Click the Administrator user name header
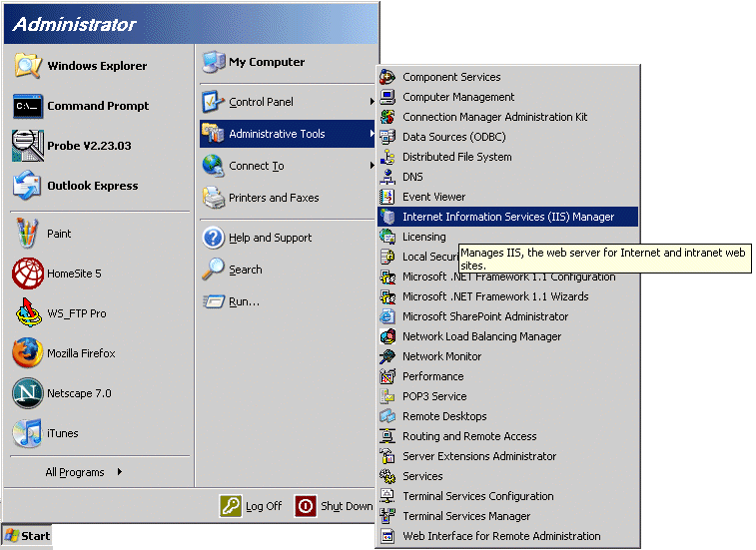 click(74, 24)
